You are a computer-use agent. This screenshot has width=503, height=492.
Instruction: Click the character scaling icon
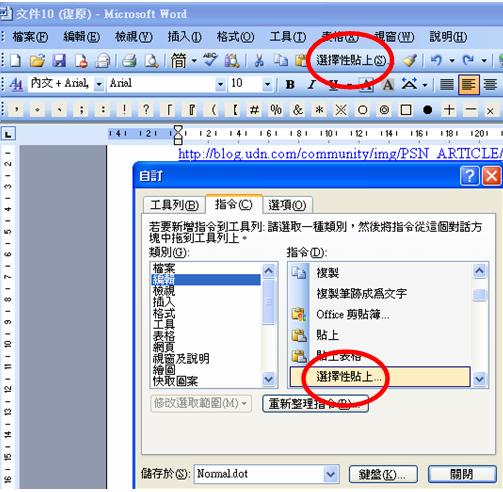pyautogui.click(x=409, y=84)
